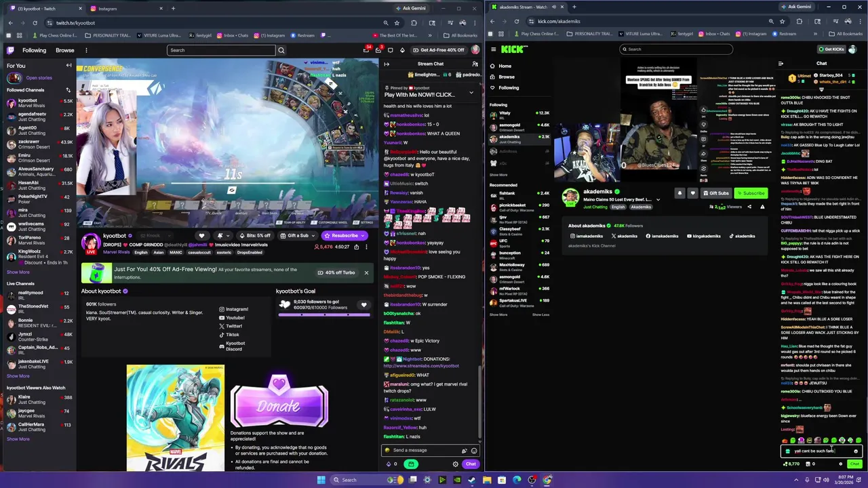The image size is (868, 488).
Task: Focus Kick search input field
Action: (676, 49)
